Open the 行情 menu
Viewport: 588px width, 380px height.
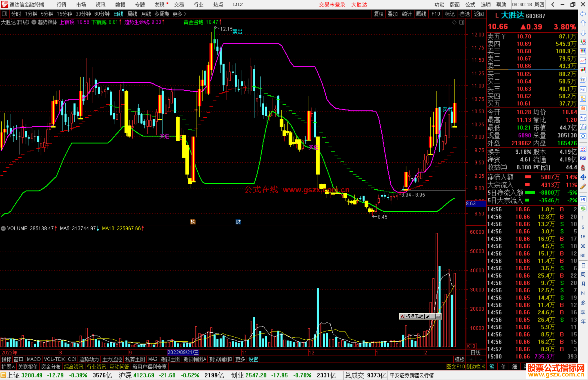click(61, 5)
